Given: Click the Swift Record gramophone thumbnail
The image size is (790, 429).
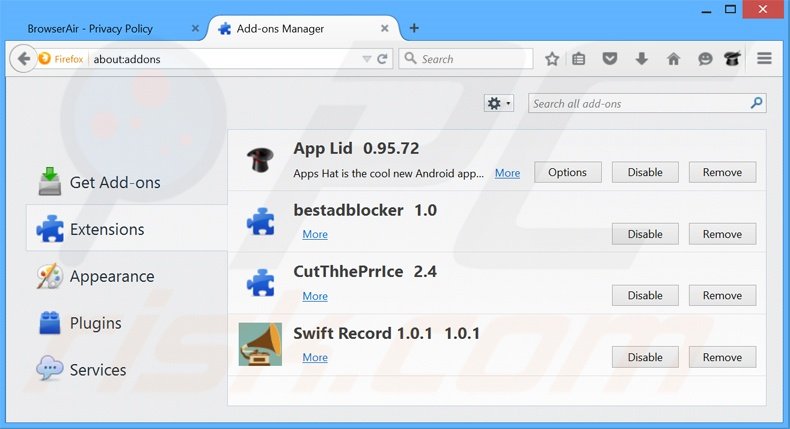Looking at the screenshot, I should pos(260,344).
